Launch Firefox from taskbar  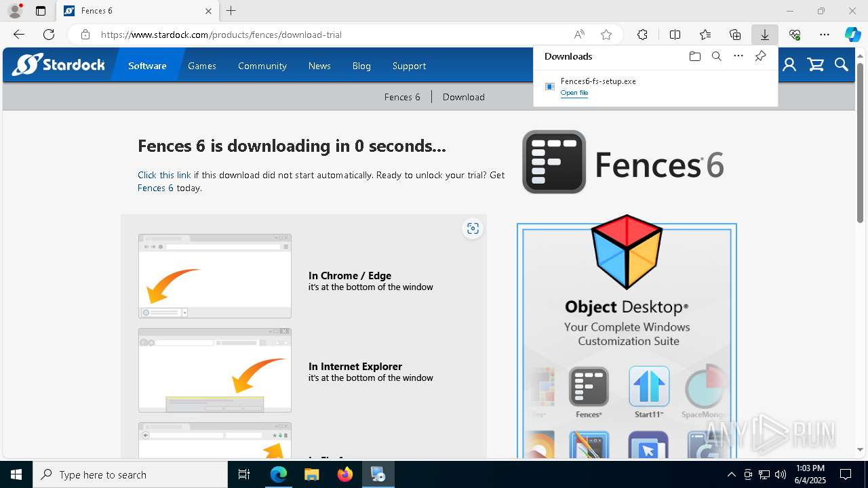click(345, 474)
